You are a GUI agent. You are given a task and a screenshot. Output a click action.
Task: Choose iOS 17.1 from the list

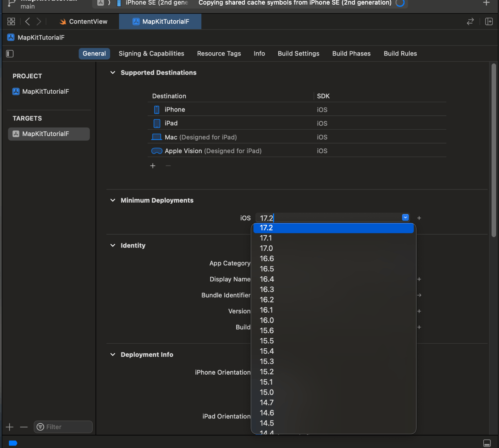pos(334,238)
